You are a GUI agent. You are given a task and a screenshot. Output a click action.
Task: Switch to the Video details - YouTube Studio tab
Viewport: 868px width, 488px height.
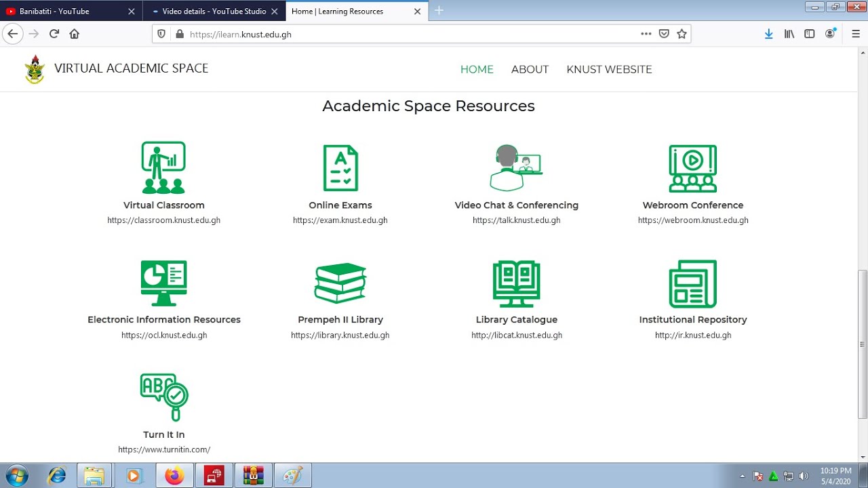[x=215, y=11]
